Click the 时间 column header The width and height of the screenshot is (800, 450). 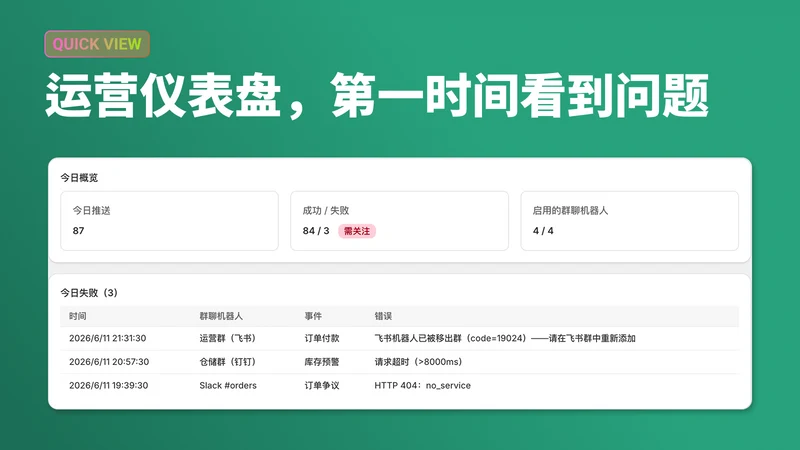click(x=78, y=316)
